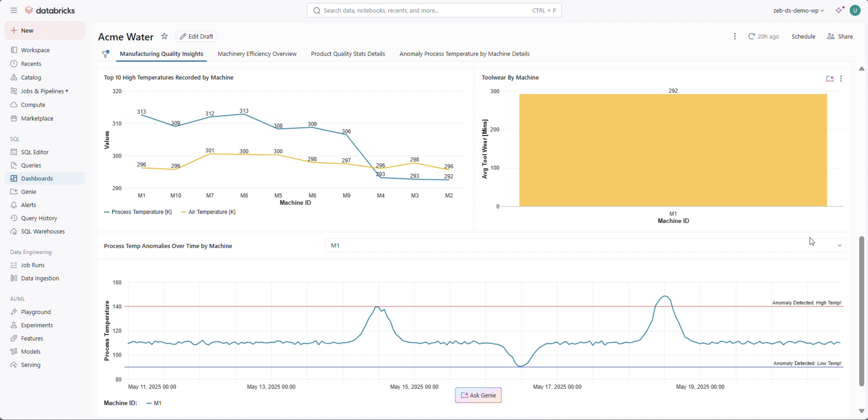Toggle Air Temperature [K] legend series
Screen dimensions: 868x420
click(208, 212)
